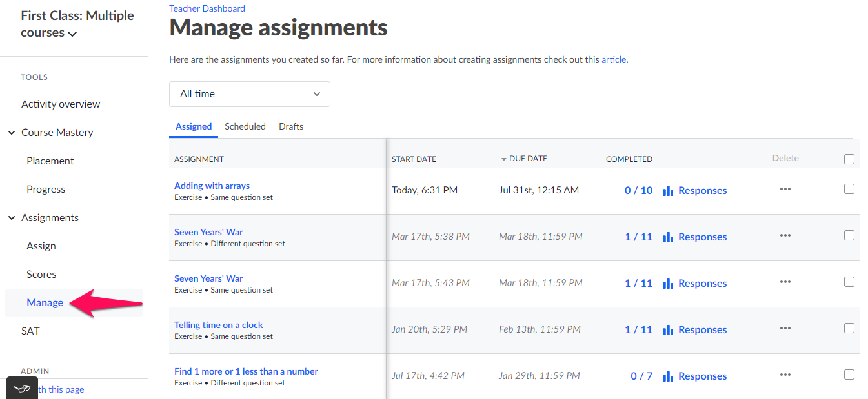Select the checkbox next to Adding with arrays
The width and height of the screenshot is (868, 399).
pos(849,189)
